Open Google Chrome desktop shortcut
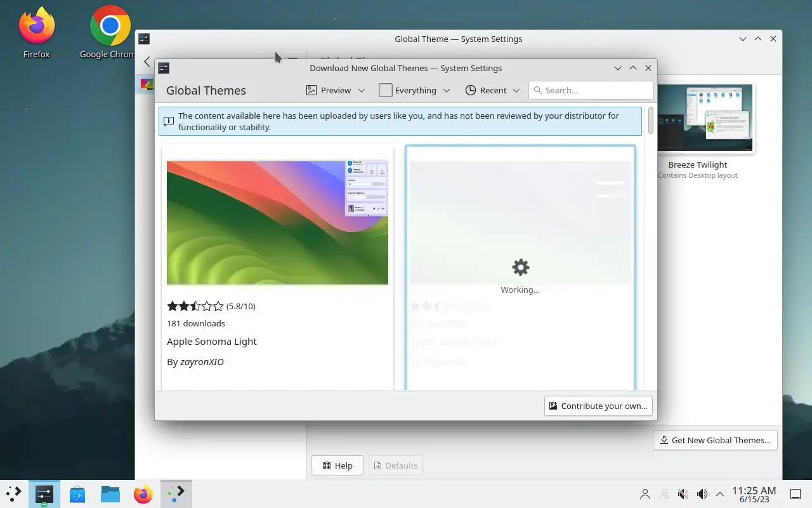The image size is (812, 508). pos(109,33)
